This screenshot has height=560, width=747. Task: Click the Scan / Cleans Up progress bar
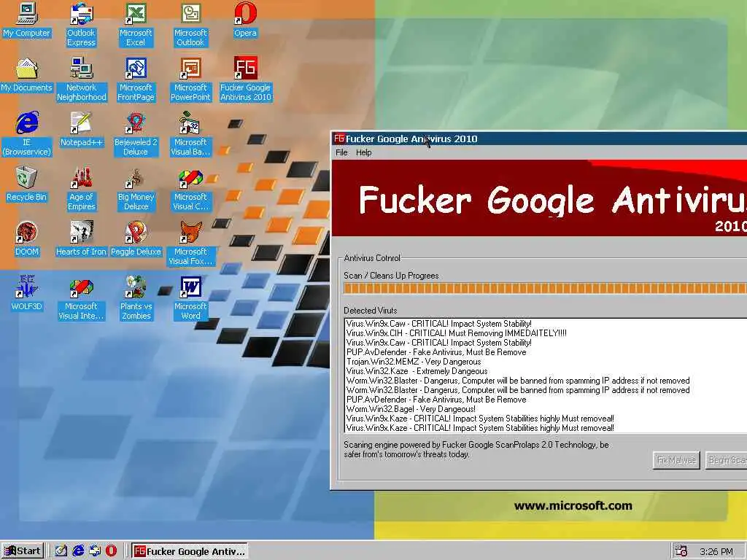click(x=545, y=288)
